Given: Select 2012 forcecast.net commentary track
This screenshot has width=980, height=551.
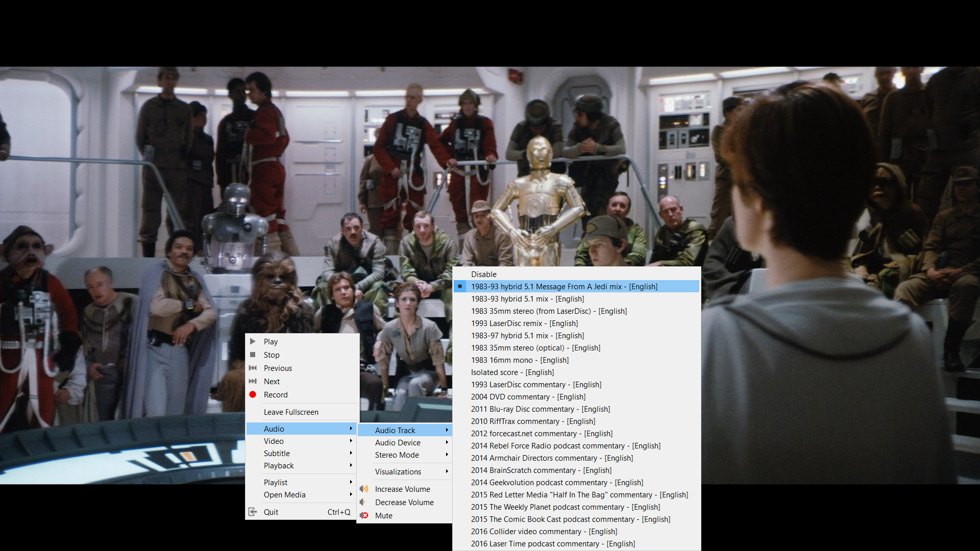Looking at the screenshot, I should 576,433.
